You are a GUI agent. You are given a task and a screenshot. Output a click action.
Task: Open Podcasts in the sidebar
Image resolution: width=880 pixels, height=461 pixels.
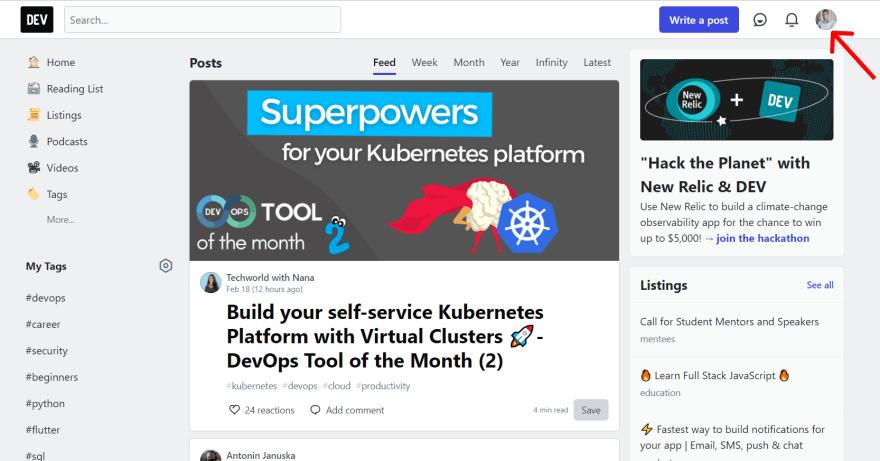click(67, 142)
